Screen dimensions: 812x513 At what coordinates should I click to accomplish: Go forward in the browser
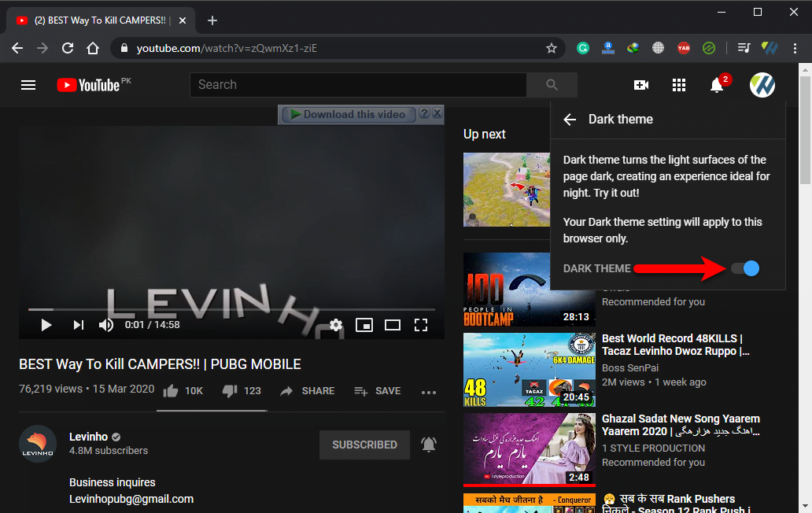42,48
